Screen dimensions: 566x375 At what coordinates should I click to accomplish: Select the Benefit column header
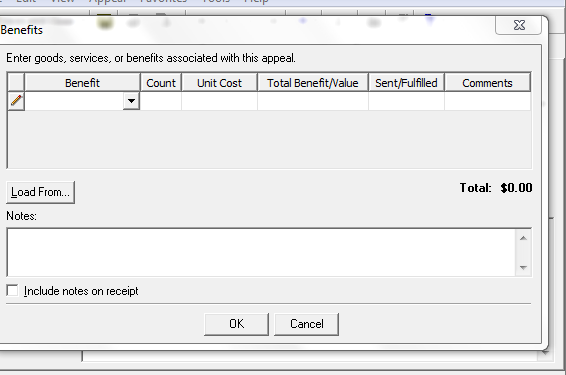click(x=82, y=83)
